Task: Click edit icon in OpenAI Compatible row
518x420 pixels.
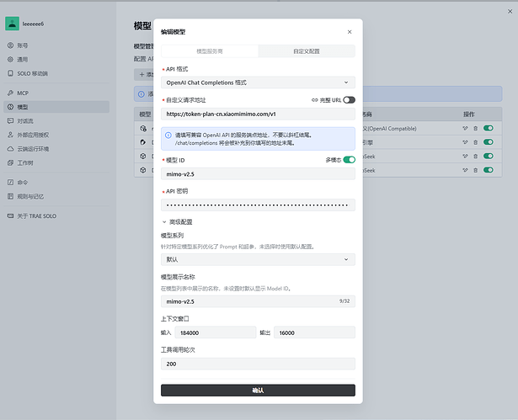Action: click(465, 128)
